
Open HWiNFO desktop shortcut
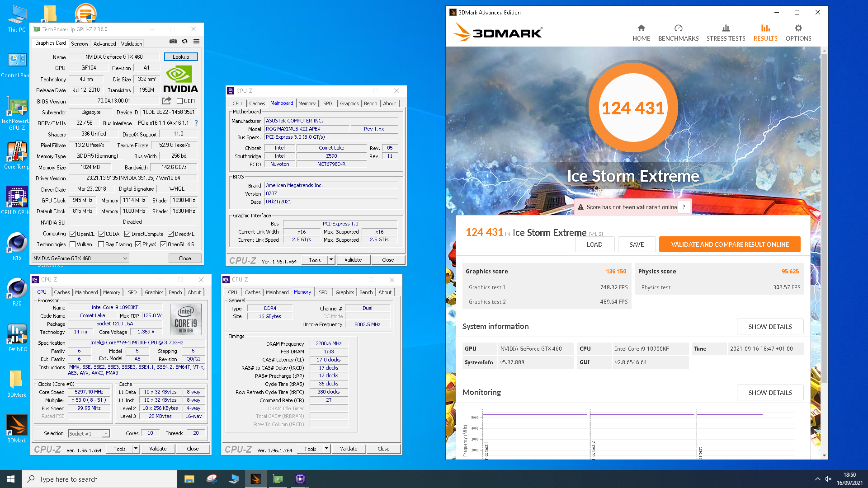(17, 338)
